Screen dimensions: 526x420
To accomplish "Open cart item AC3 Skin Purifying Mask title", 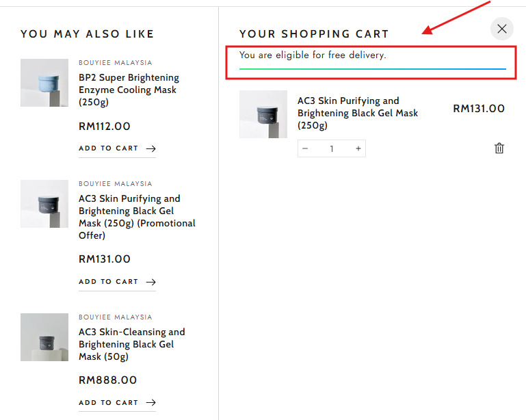I will pyautogui.click(x=357, y=113).
